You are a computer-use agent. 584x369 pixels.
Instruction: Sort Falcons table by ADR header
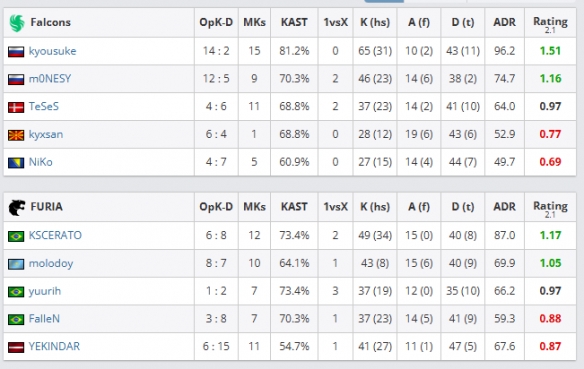(505, 22)
